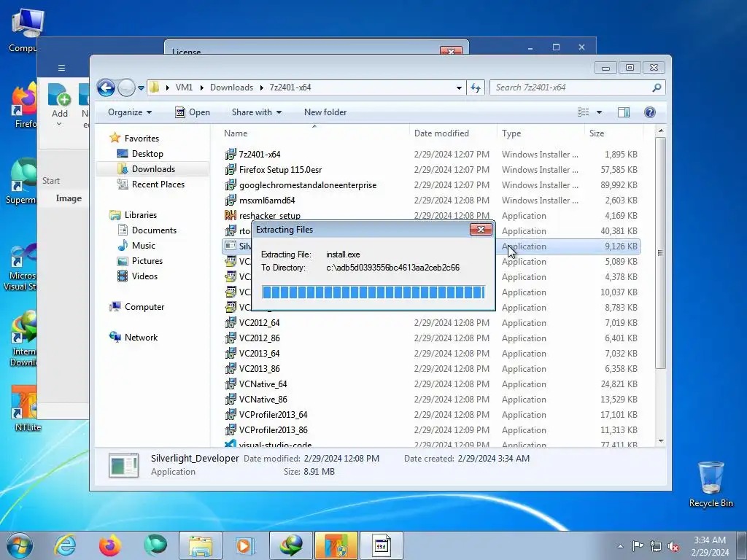The height and width of the screenshot is (560, 747).
Task: Close the Extracting Files dialog
Action: click(481, 230)
